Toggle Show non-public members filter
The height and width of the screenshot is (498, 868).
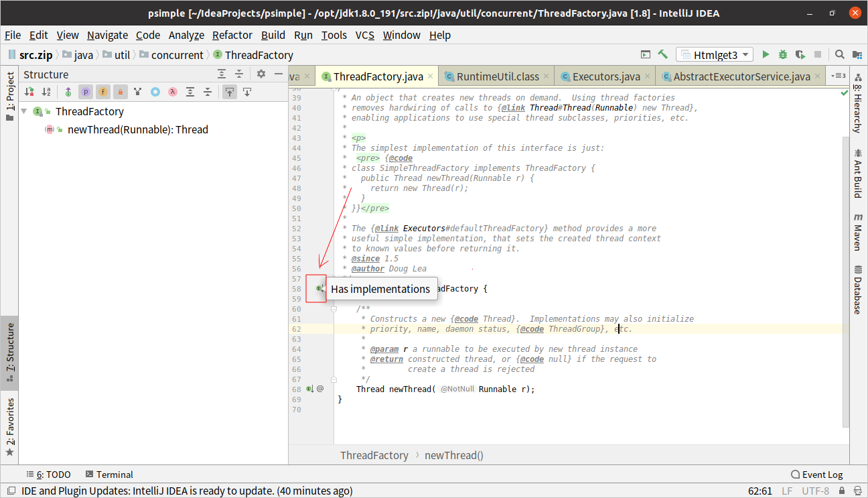click(x=121, y=92)
